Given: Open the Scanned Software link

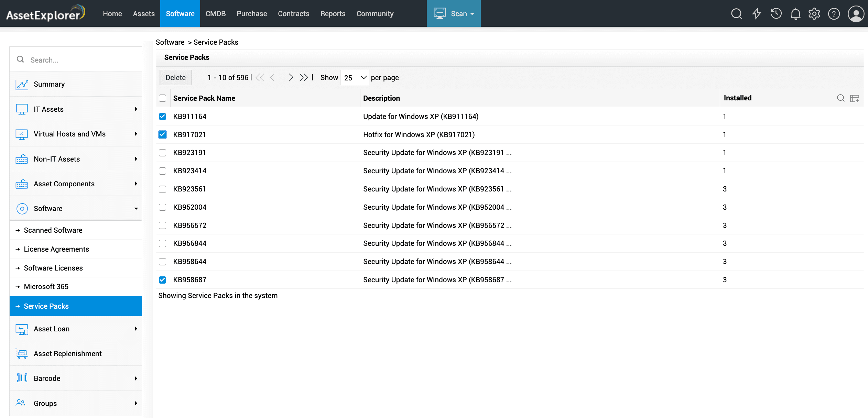Looking at the screenshot, I should coord(53,230).
